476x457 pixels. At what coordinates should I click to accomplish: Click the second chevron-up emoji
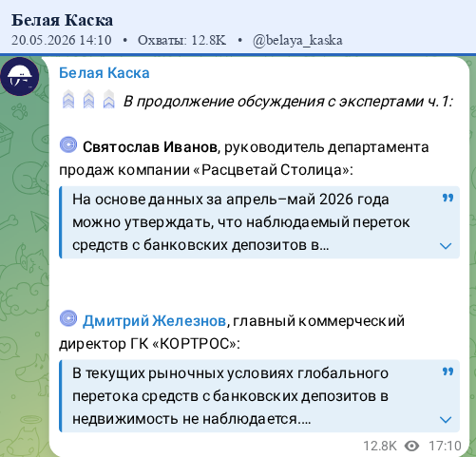[x=88, y=100]
